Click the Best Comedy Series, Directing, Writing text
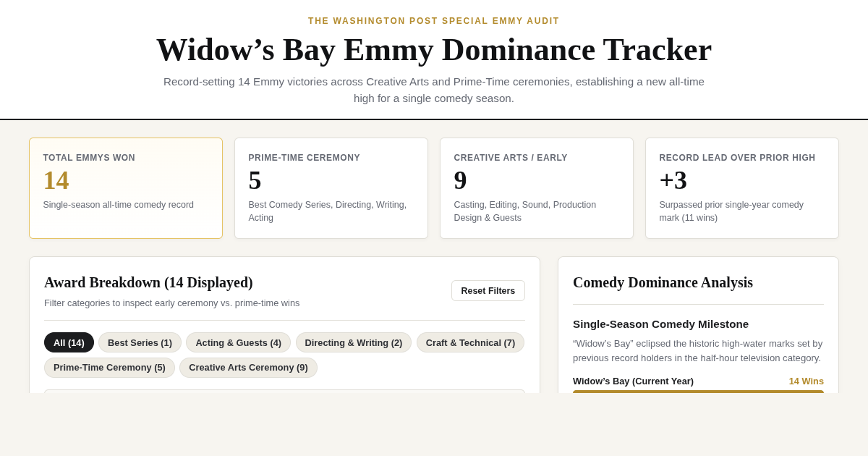The width and height of the screenshot is (868, 456). tap(328, 211)
